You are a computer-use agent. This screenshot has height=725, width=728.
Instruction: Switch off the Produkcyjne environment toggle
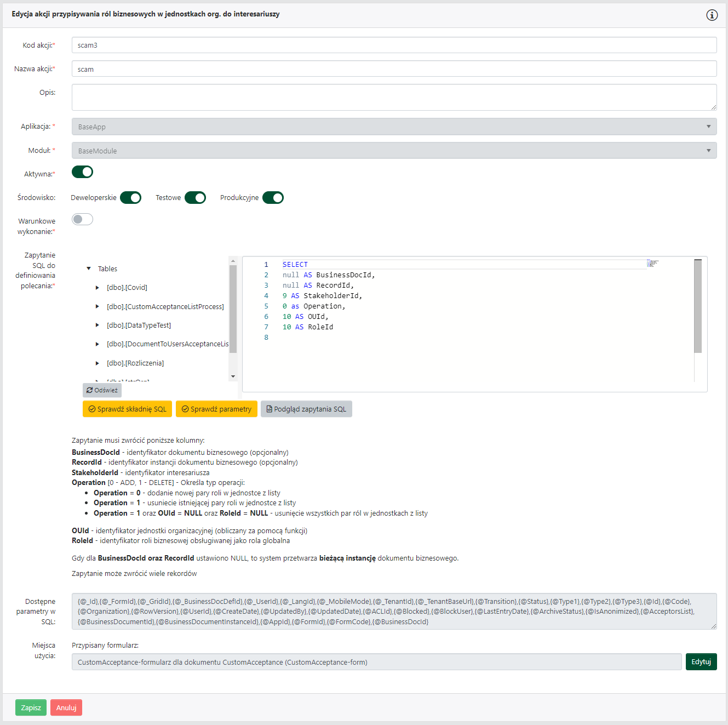(273, 198)
